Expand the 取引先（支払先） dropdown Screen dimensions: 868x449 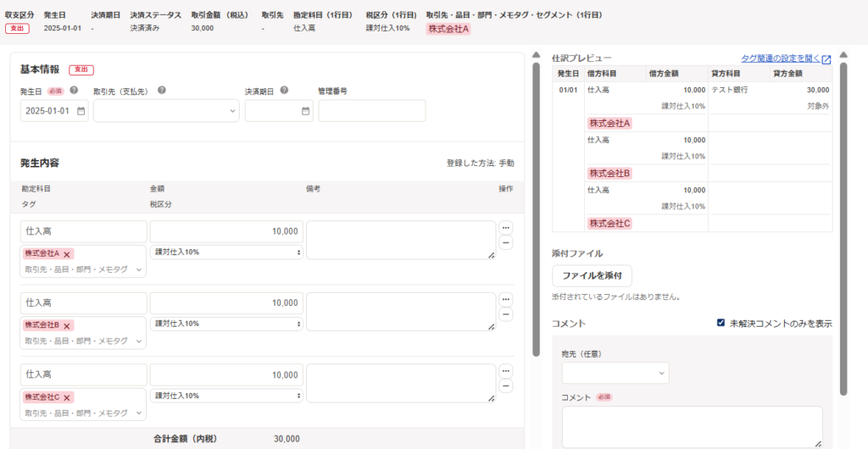point(166,111)
